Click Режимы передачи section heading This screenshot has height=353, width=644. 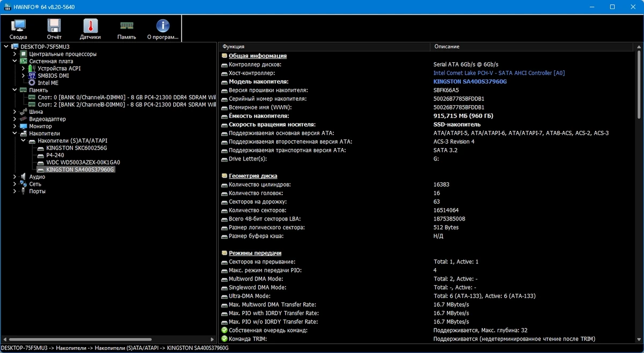click(255, 253)
